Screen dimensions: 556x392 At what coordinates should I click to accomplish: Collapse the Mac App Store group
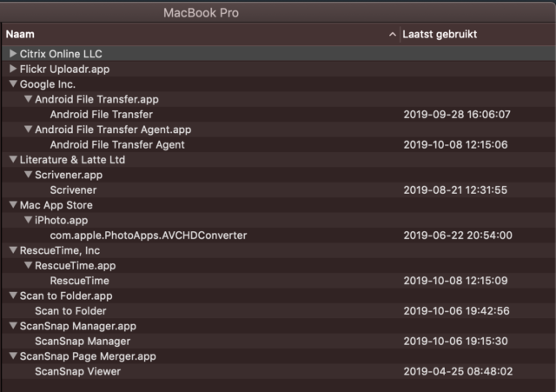[x=13, y=205]
